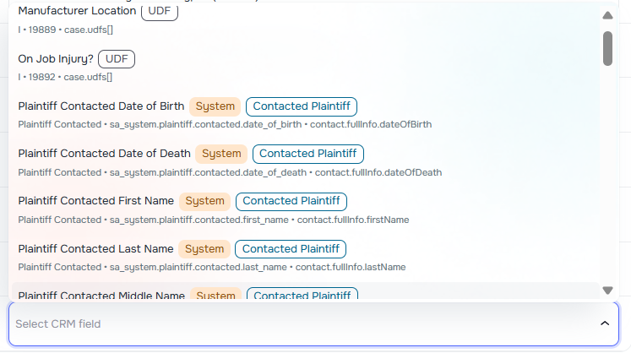Click System badge on Date of Birth row
The width and height of the screenshot is (631, 364).
tap(215, 106)
